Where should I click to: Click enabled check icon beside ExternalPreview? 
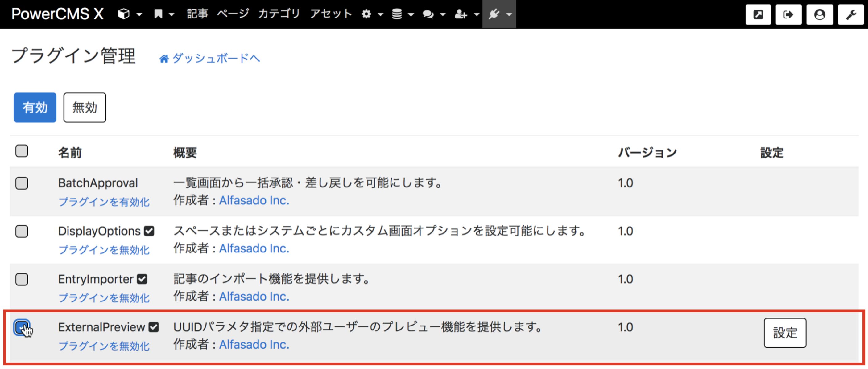tap(154, 327)
